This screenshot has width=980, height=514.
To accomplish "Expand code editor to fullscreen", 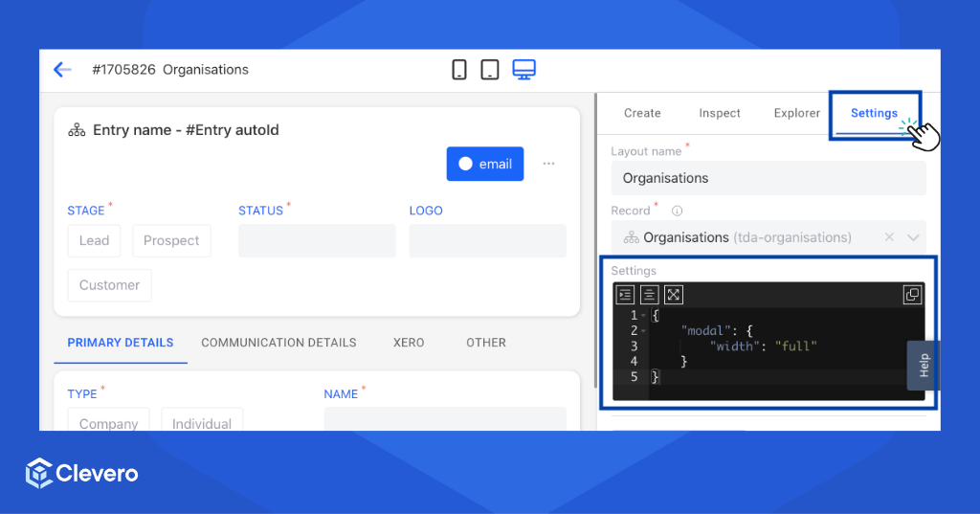I will coord(673,295).
